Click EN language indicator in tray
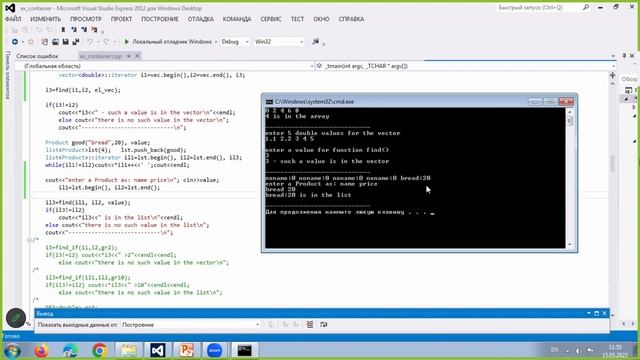 pyautogui.click(x=554, y=350)
